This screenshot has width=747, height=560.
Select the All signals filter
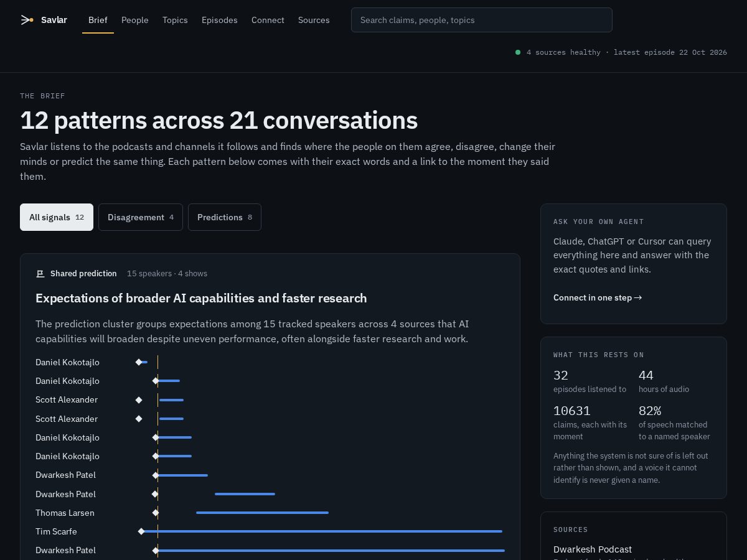tap(57, 217)
